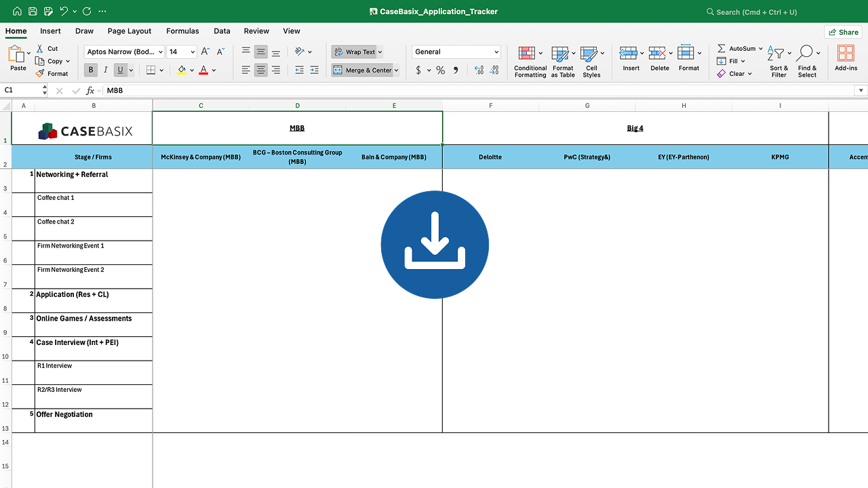Apply the red font color
Image resolution: width=868 pixels, height=488 pixels.
point(203,70)
